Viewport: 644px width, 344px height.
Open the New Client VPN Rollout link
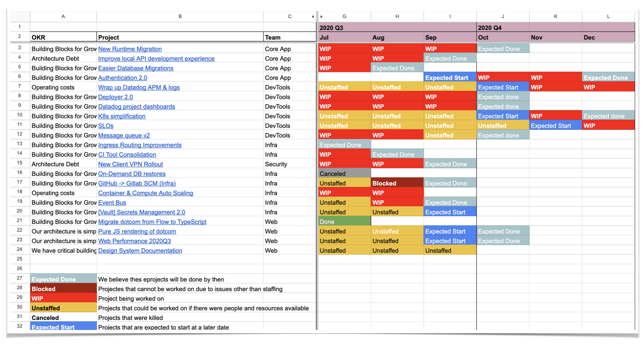[x=130, y=164]
